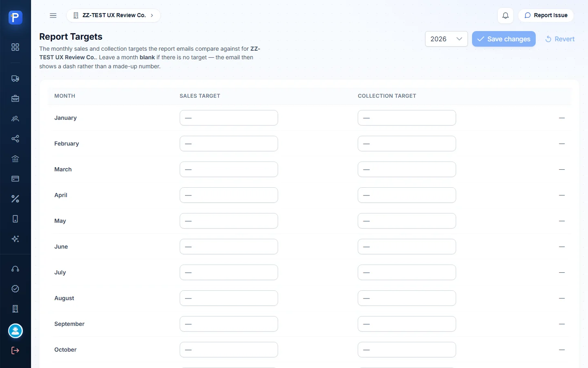Click the COLLECTION TARGET column header
The image size is (588, 368).
(x=387, y=96)
